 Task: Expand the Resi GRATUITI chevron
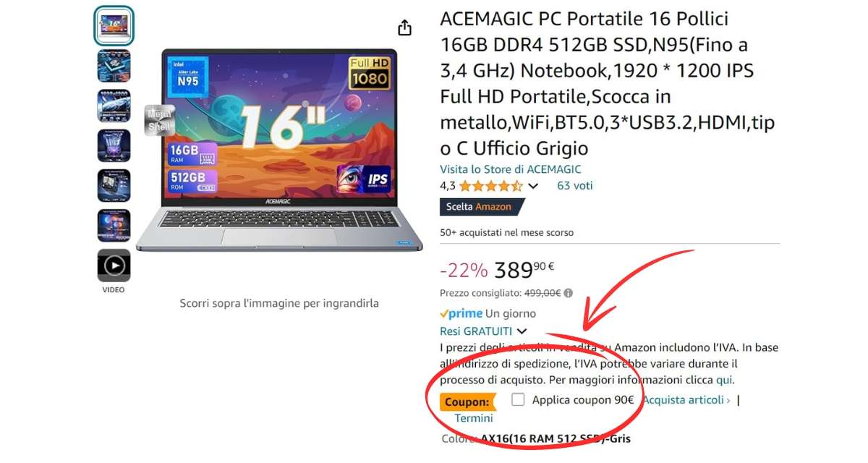[522, 331]
